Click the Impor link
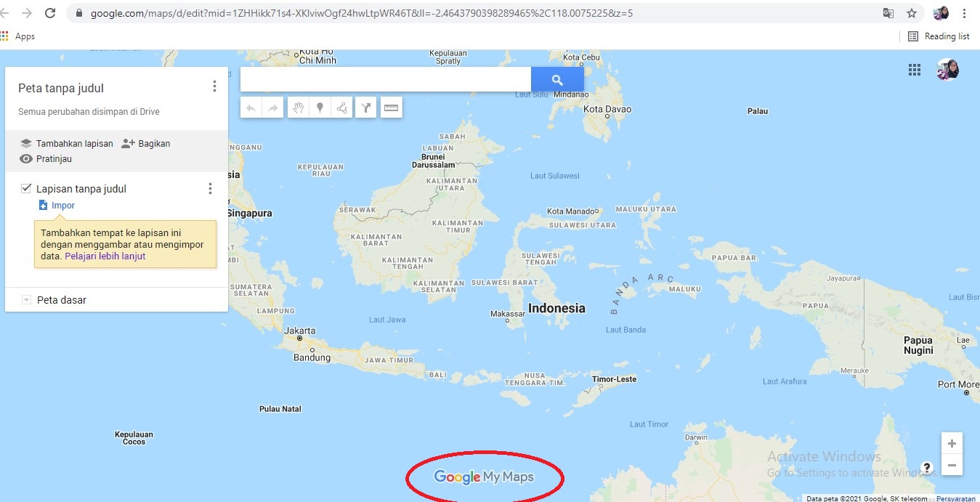Image resolution: width=980 pixels, height=502 pixels. (x=57, y=206)
